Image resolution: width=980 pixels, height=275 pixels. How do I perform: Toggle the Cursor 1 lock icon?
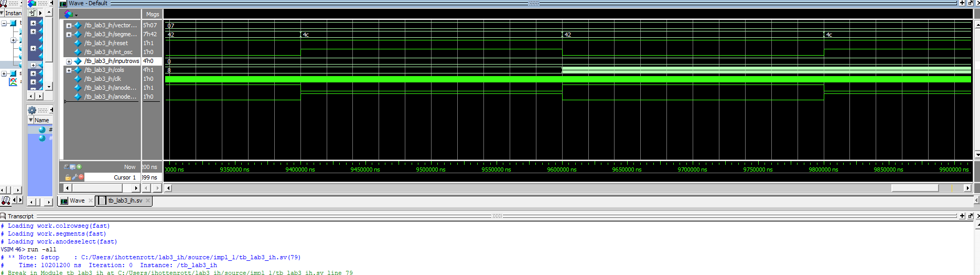[68, 177]
